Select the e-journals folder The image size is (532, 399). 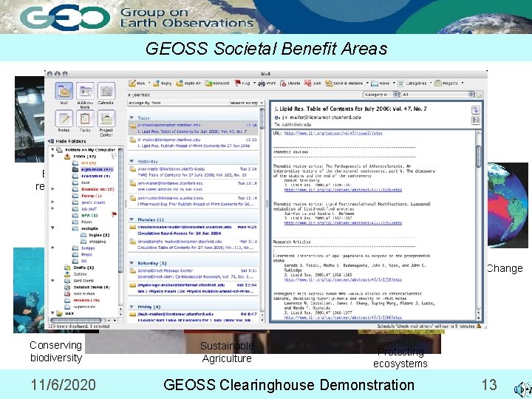click(92, 169)
